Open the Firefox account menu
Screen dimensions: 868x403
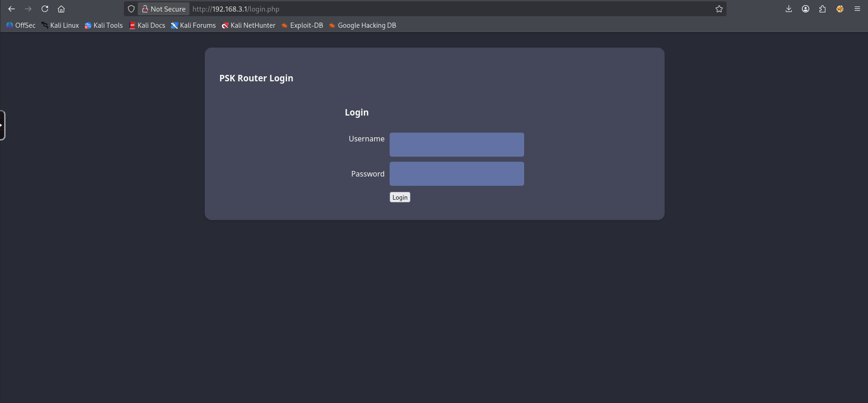[x=806, y=9]
